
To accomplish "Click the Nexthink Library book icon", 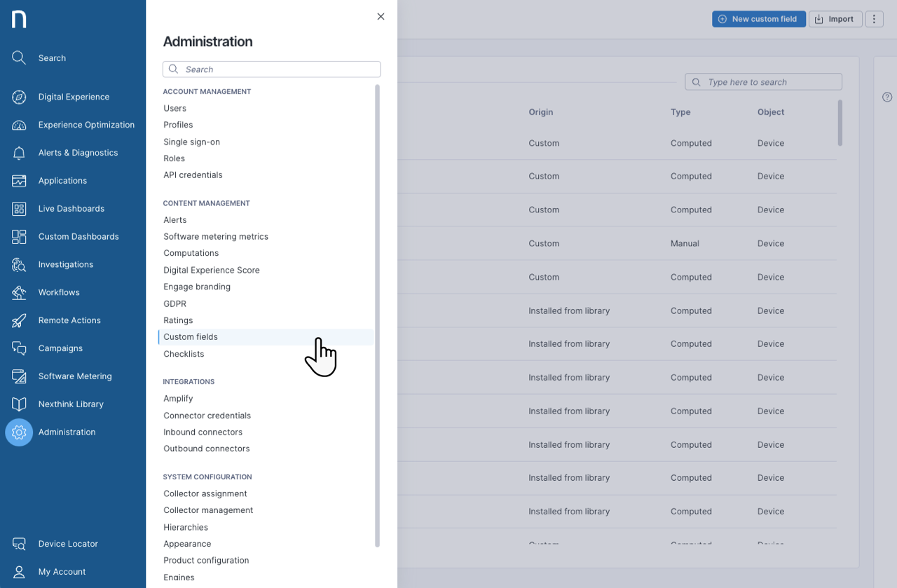I will click(19, 404).
